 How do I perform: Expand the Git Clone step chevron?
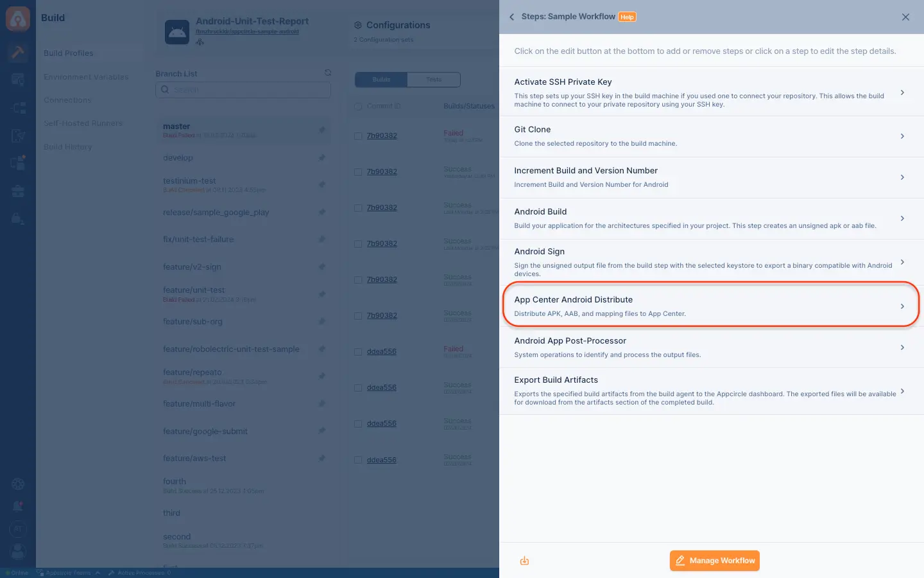pos(902,136)
